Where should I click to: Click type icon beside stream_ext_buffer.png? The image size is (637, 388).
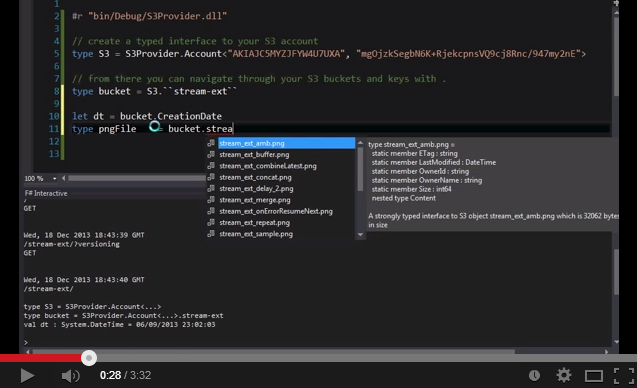[211, 154]
